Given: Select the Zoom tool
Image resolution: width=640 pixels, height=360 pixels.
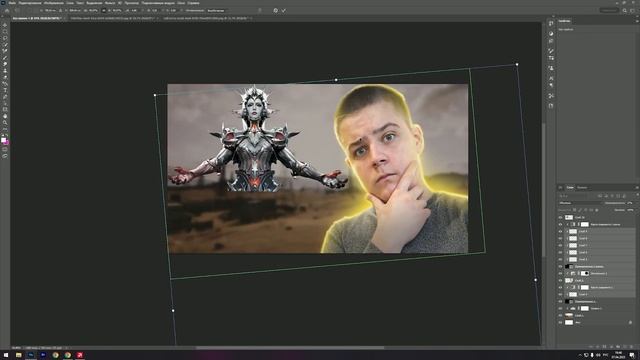Looking at the screenshot, I should 5,122.
